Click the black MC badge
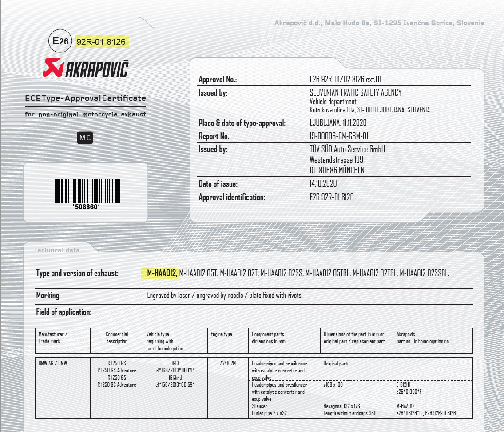The height and width of the screenshot is (432, 504). (x=85, y=138)
